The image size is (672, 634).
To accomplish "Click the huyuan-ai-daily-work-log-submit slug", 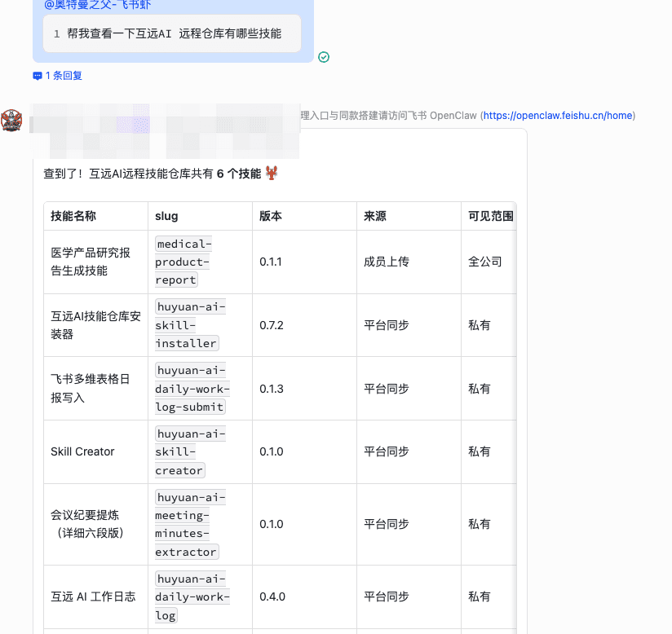I will (192, 389).
